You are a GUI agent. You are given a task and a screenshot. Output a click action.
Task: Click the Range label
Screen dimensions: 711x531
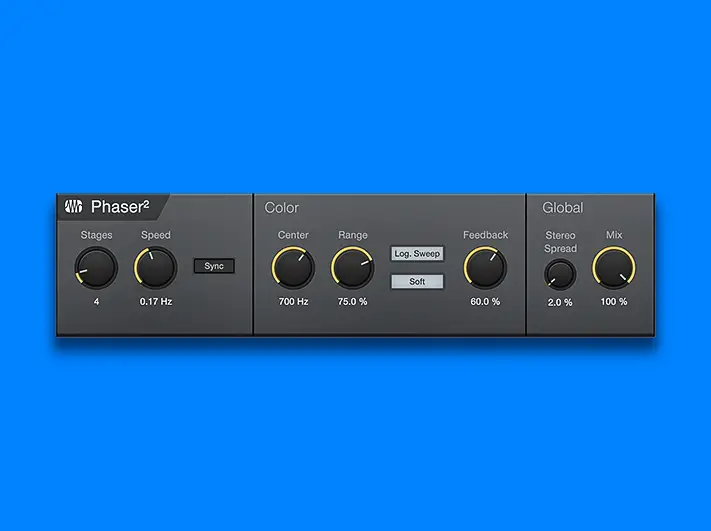click(353, 235)
